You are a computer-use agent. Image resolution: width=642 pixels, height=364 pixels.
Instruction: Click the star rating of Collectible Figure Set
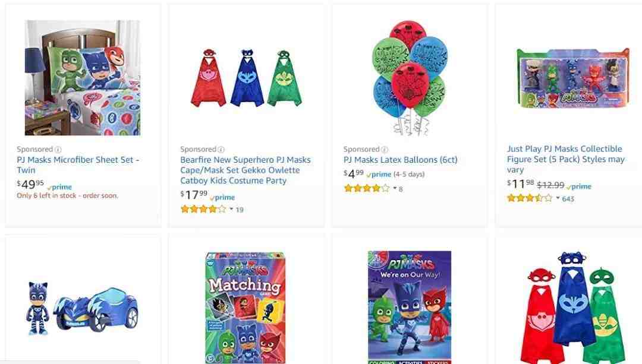530,198
